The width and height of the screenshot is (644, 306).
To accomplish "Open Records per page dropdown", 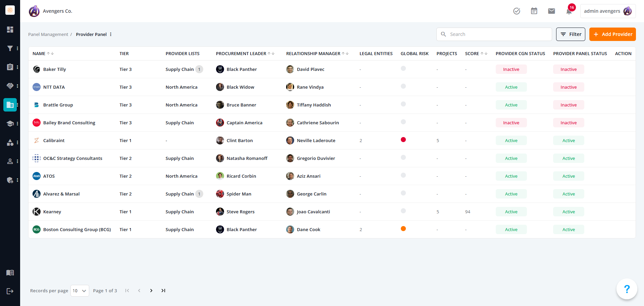I will (x=80, y=291).
